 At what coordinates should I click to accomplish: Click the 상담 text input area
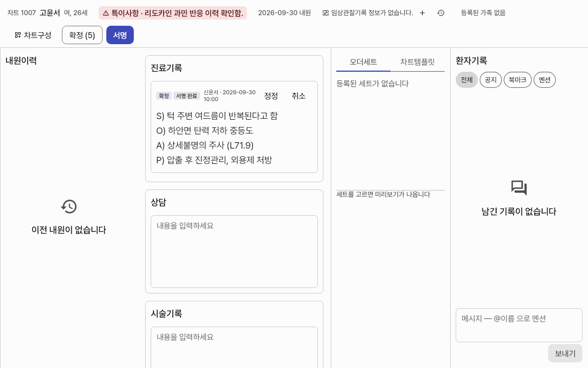point(234,252)
